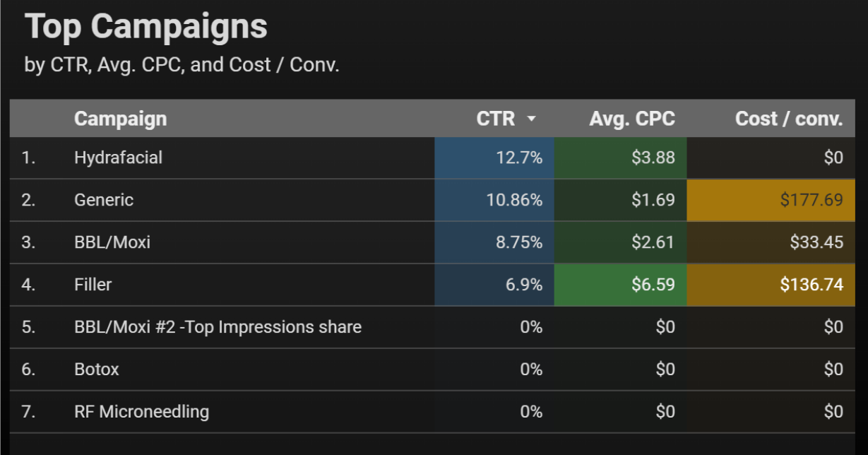
Task: Select the Filler campaign row
Action: 93,285
